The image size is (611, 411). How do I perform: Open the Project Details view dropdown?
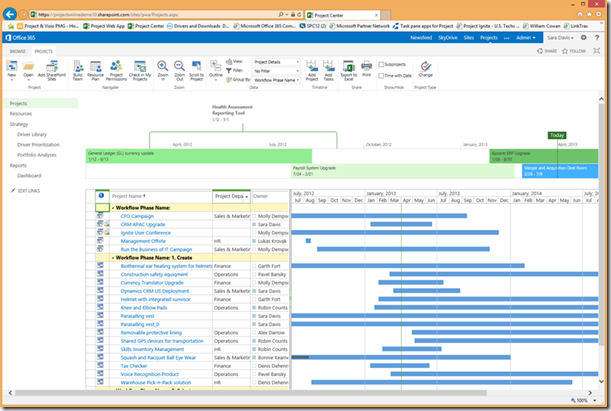[x=278, y=62]
